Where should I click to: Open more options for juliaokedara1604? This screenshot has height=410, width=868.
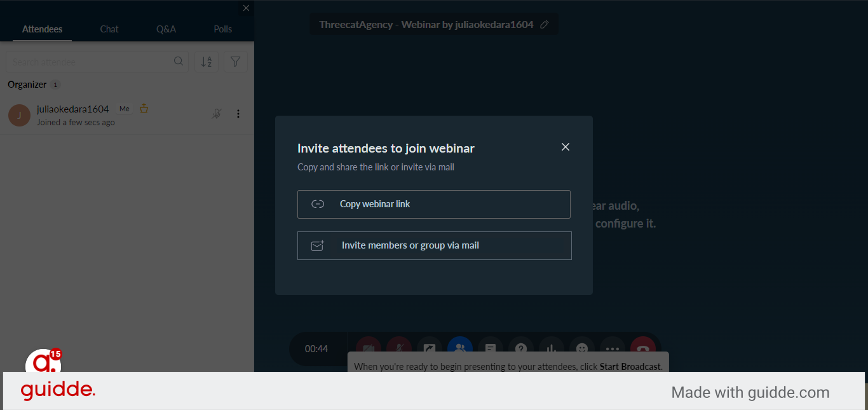[238, 114]
